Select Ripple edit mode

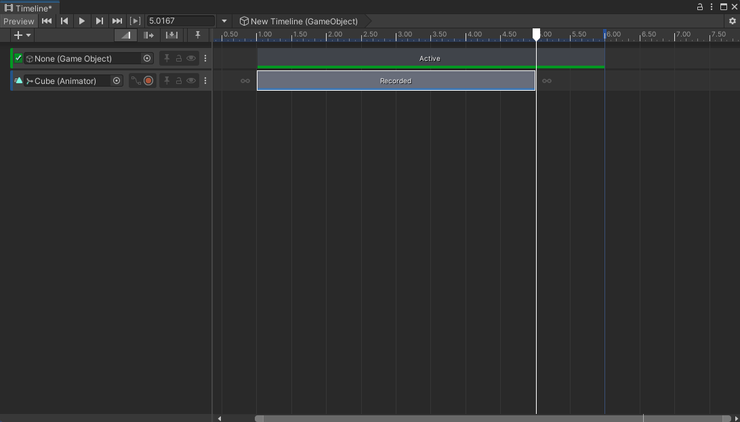point(149,35)
